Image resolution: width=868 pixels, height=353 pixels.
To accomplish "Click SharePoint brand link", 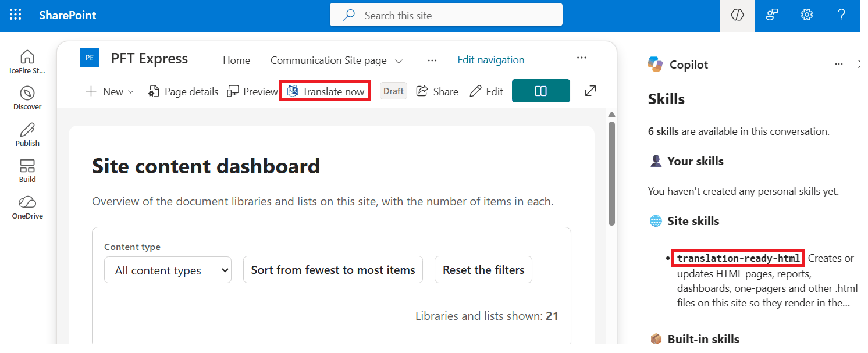I will [x=67, y=16].
